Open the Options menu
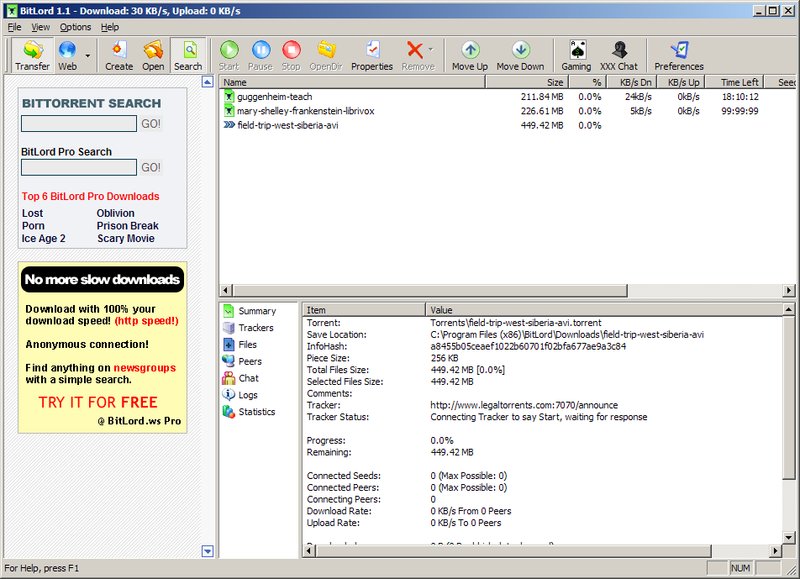Viewport: 800px width, 579px height. click(76, 27)
